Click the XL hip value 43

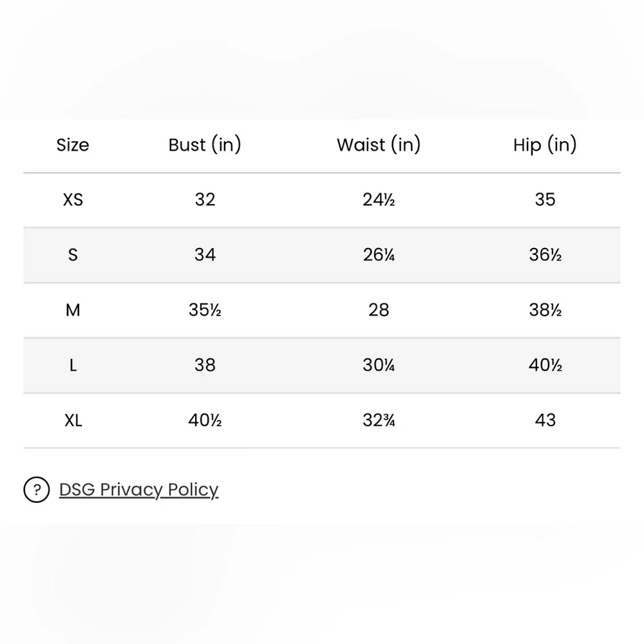point(545,421)
